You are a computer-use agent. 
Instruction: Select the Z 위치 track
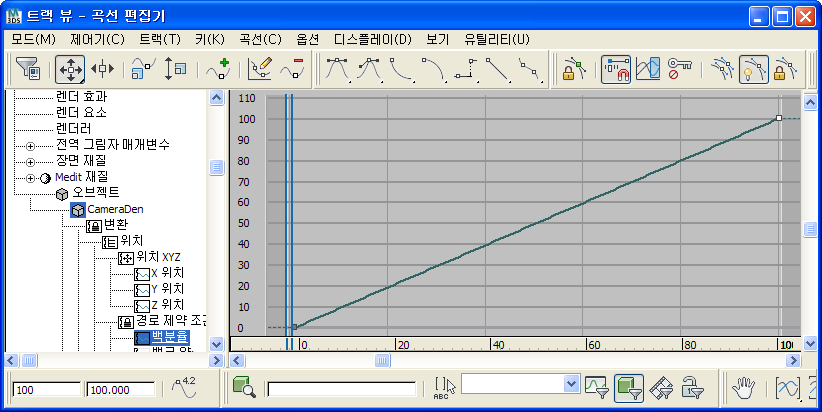click(x=167, y=305)
